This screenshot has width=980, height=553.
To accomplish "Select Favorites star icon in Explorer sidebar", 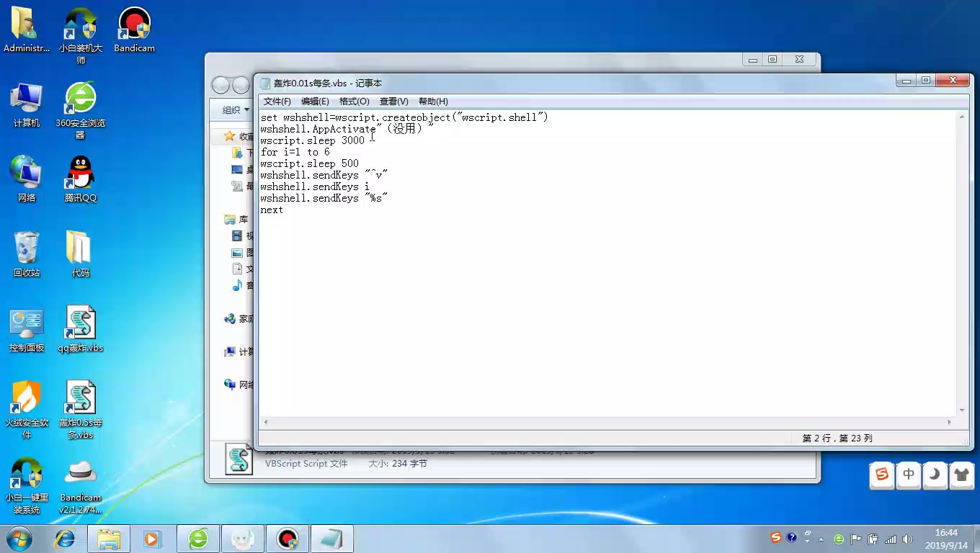I will coord(229,136).
